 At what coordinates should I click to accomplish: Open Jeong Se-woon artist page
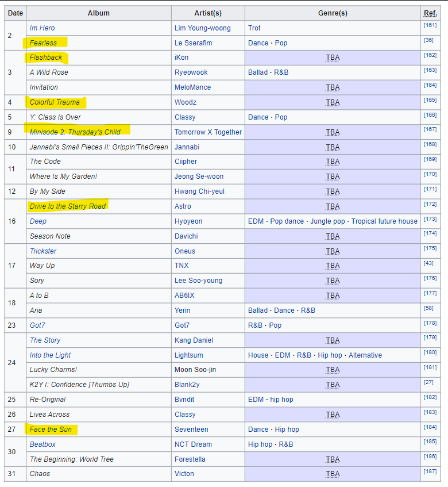(x=199, y=177)
